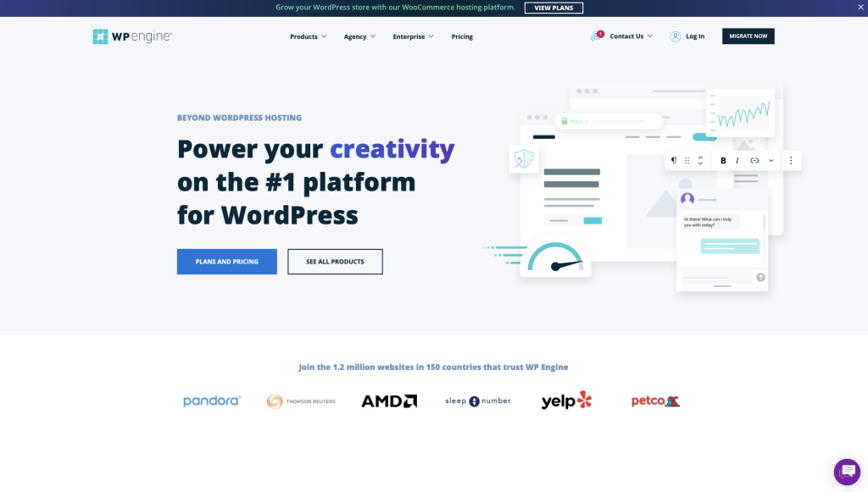Expand the Enterprise menu

click(413, 36)
